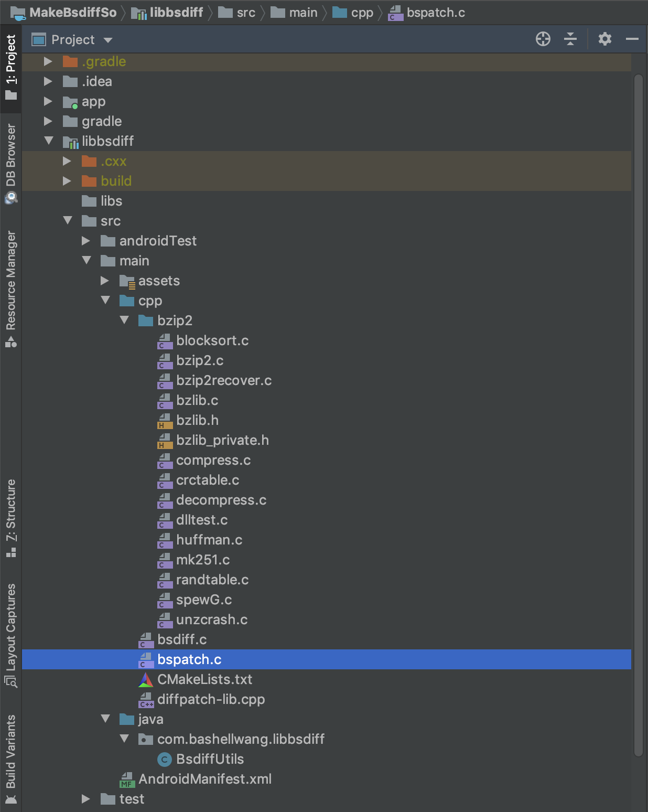Open the DB Browser panel
648x812 pixels.
[11, 157]
